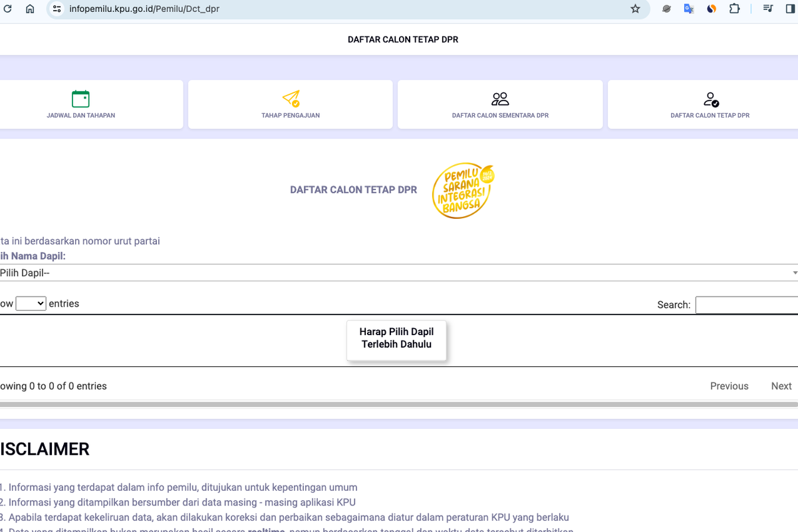Click the Tahap Pengajuan paper plane icon
The height and width of the screenshot is (532, 798).
click(291, 99)
